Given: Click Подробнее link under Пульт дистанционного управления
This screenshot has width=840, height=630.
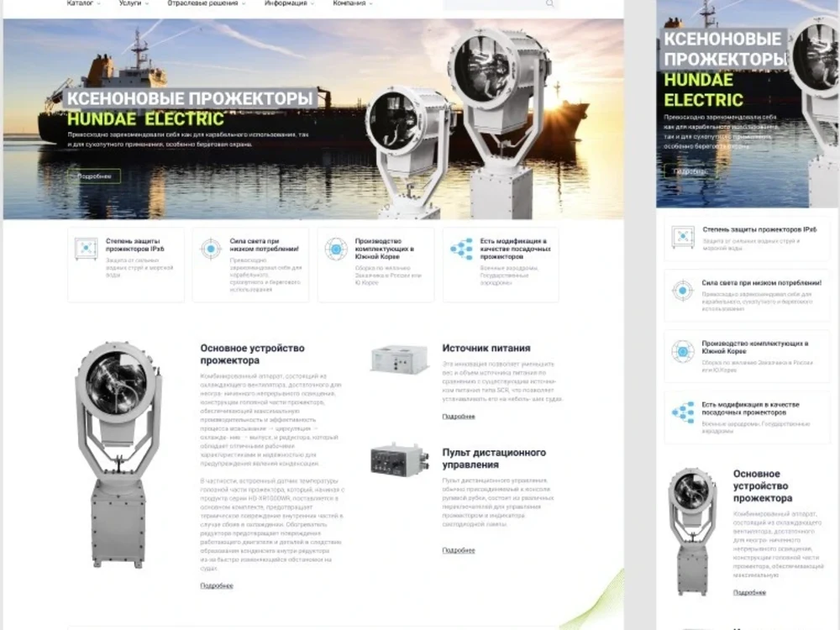Looking at the screenshot, I should (x=459, y=550).
